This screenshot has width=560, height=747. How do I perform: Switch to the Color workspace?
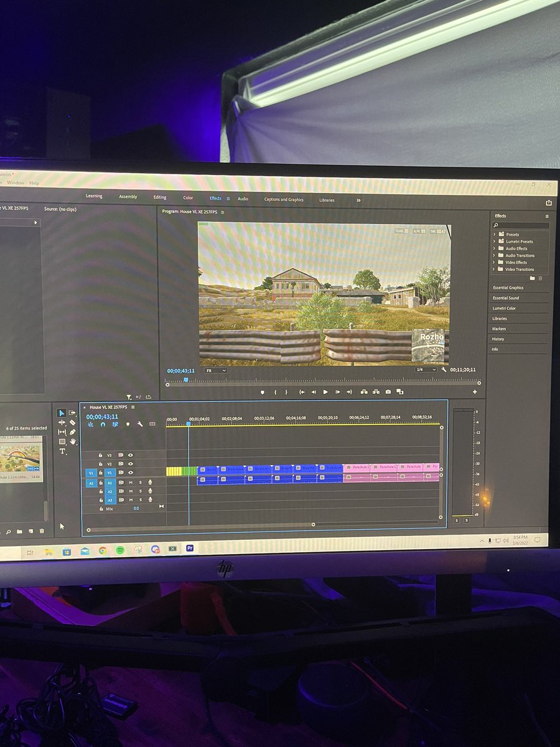(x=188, y=198)
